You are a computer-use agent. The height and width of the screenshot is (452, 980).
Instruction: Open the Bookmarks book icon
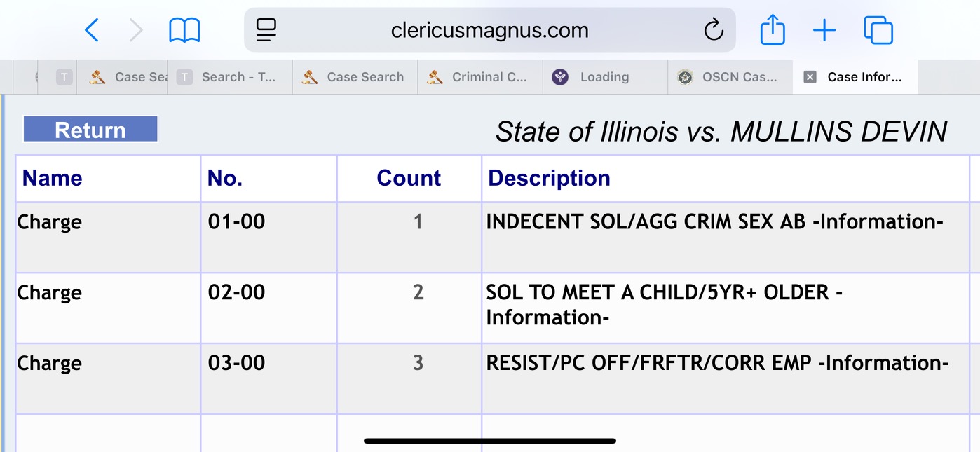[x=184, y=30]
